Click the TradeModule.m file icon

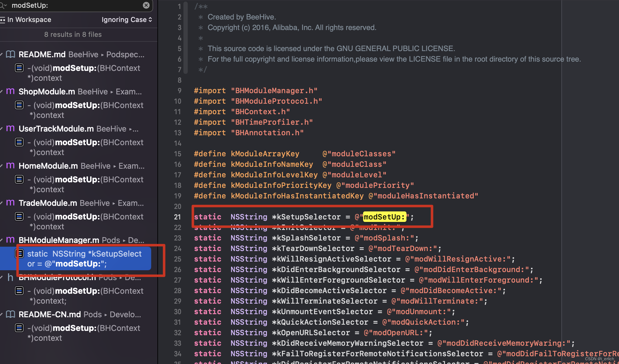click(x=11, y=203)
